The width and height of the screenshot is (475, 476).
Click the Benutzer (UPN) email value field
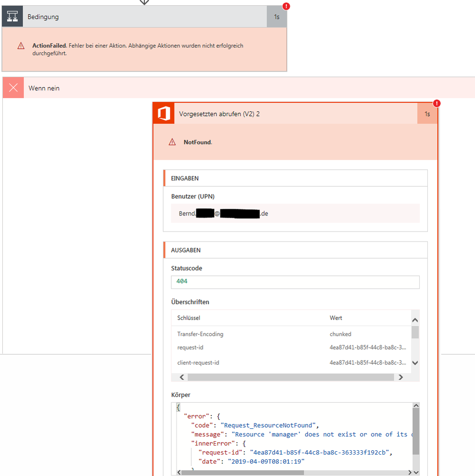tap(295, 213)
